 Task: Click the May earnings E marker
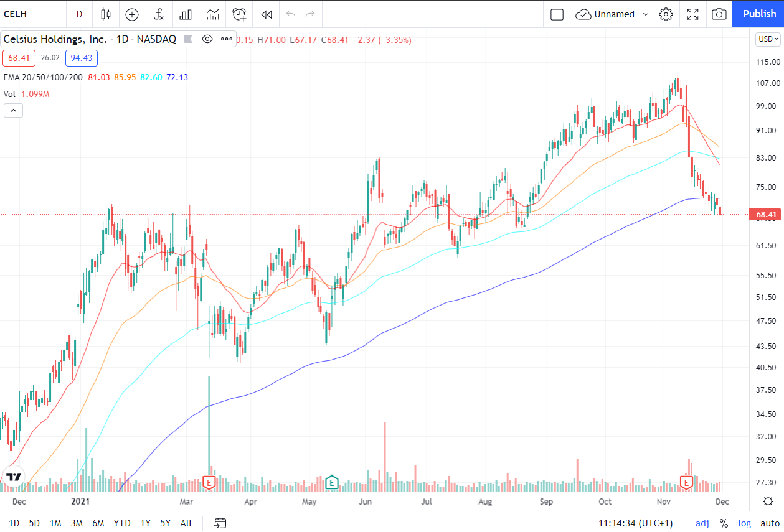[332, 482]
